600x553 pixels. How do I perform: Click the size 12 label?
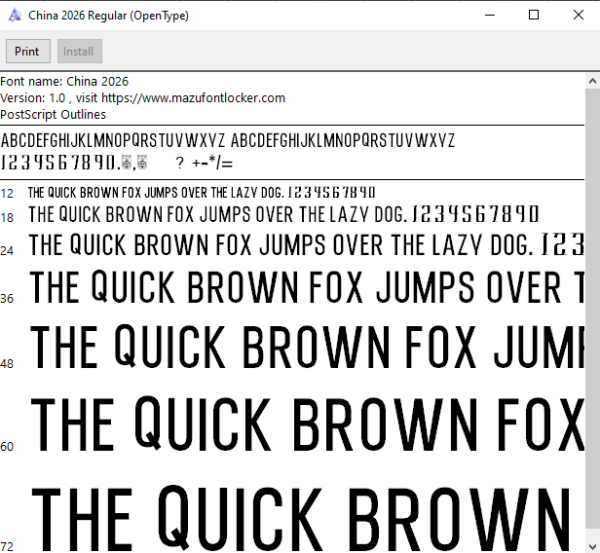(7, 194)
